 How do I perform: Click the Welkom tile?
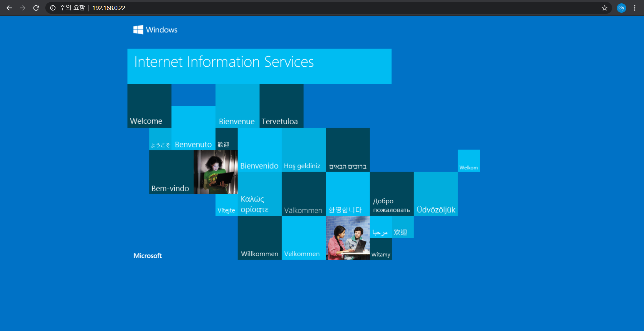click(469, 161)
